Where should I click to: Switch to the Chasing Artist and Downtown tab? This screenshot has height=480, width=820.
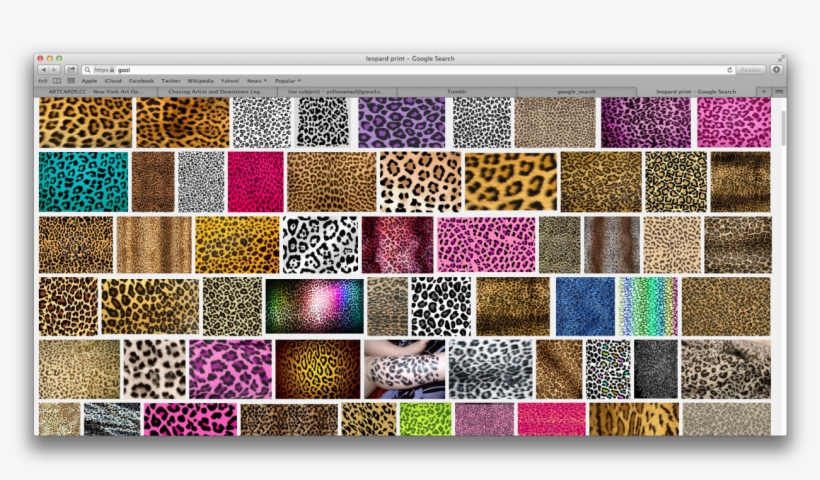pyautogui.click(x=217, y=92)
